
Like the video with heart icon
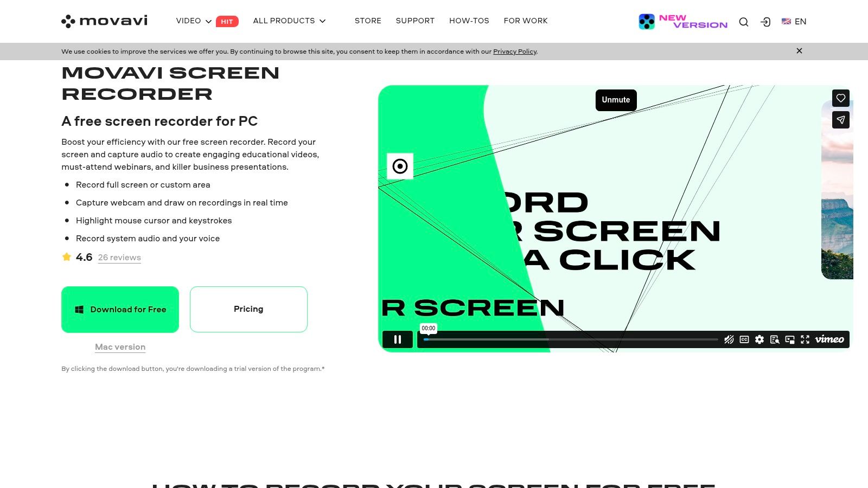841,98
